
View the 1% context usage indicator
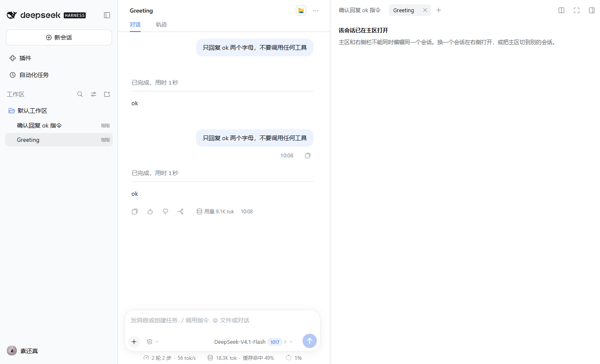click(294, 358)
